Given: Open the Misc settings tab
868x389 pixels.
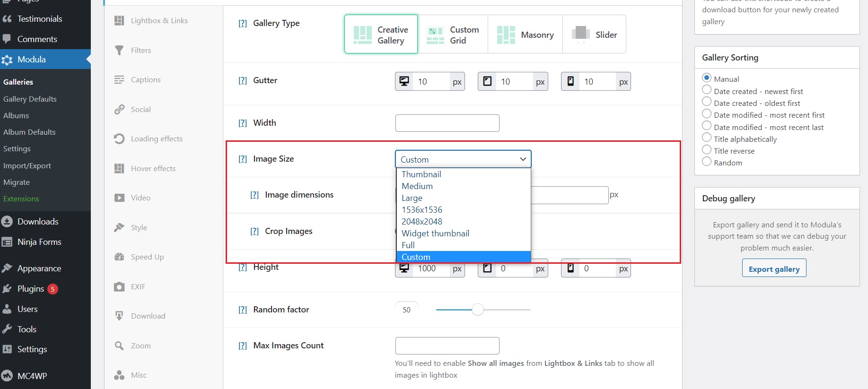Looking at the screenshot, I should click(x=164, y=375).
